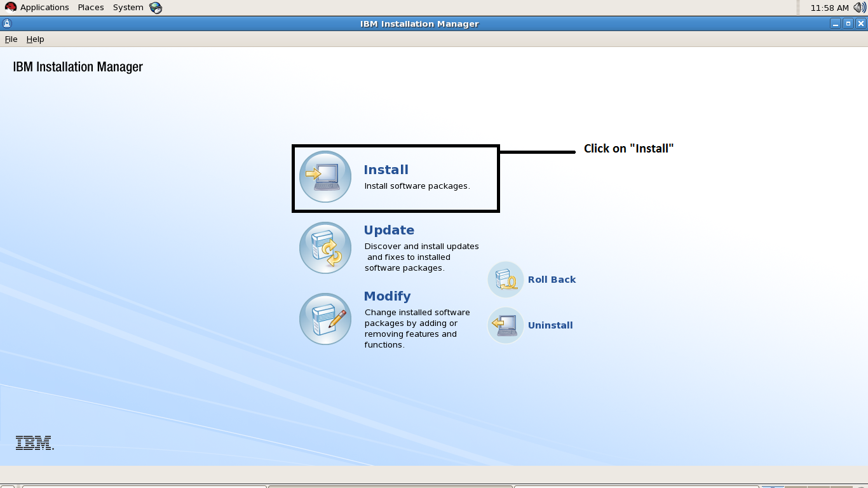Click the Install computer icon
The width and height of the screenshot is (868, 488).
pos(325,177)
